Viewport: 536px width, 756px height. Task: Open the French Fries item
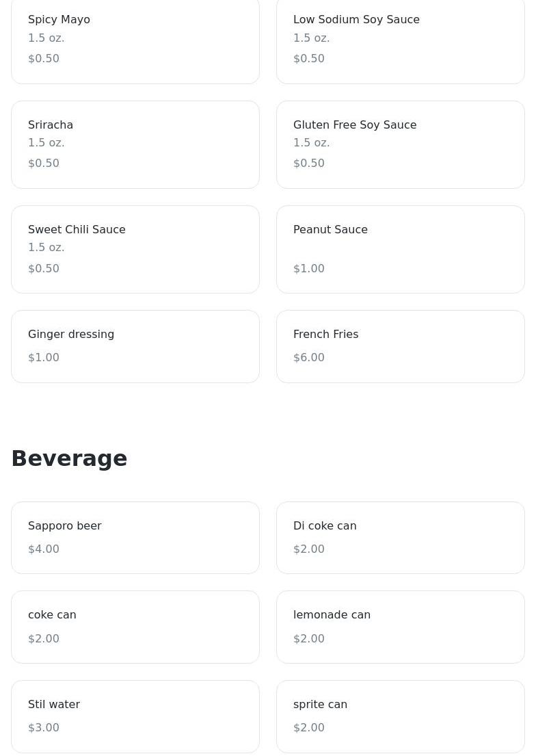(x=401, y=346)
